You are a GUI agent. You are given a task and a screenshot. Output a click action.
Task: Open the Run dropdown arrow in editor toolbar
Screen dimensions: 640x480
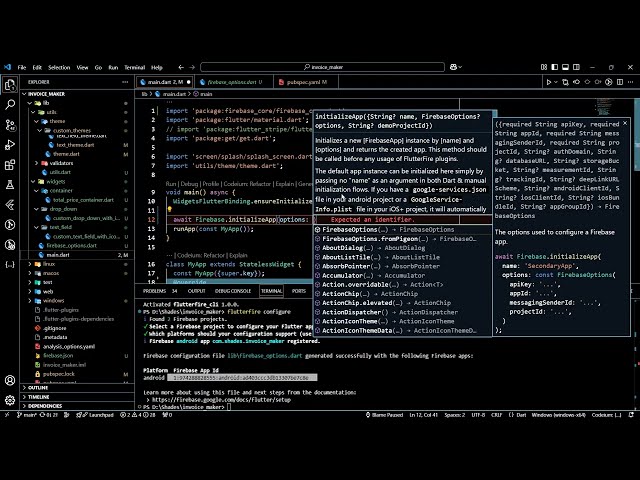[556, 82]
